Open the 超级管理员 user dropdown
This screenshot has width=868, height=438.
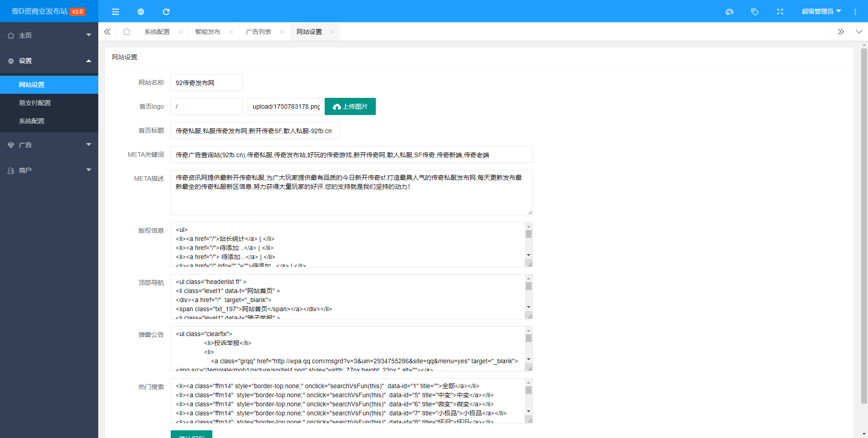(820, 11)
